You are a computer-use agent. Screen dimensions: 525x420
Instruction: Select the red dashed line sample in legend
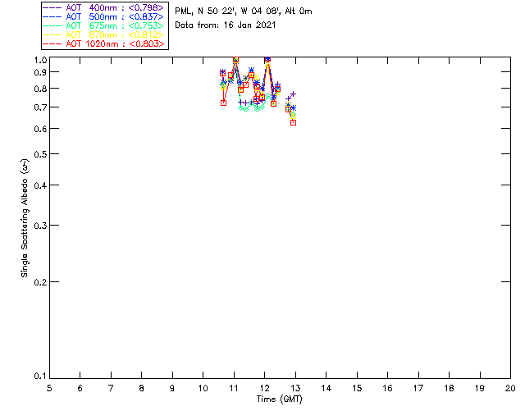(x=52, y=43)
